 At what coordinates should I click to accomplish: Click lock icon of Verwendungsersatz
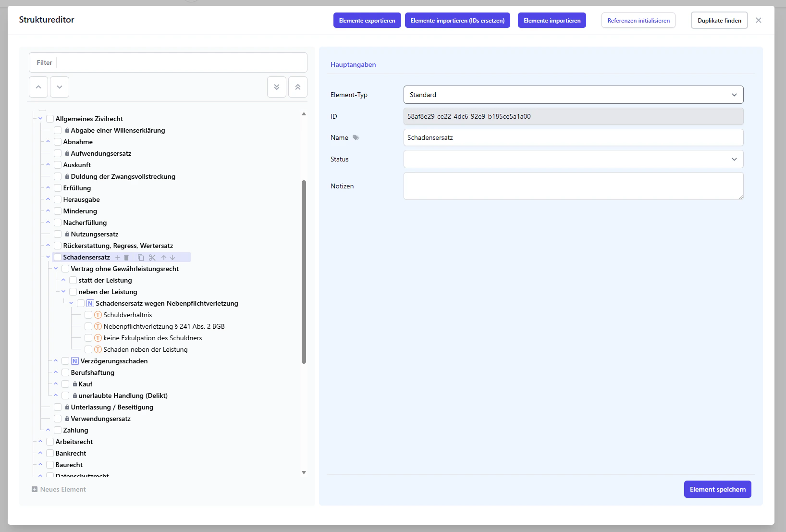(x=67, y=419)
